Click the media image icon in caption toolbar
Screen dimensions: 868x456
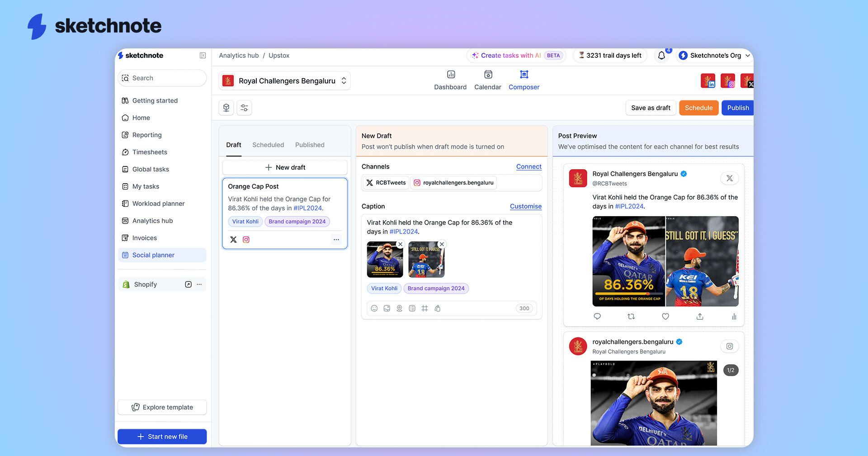tap(387, 309)
